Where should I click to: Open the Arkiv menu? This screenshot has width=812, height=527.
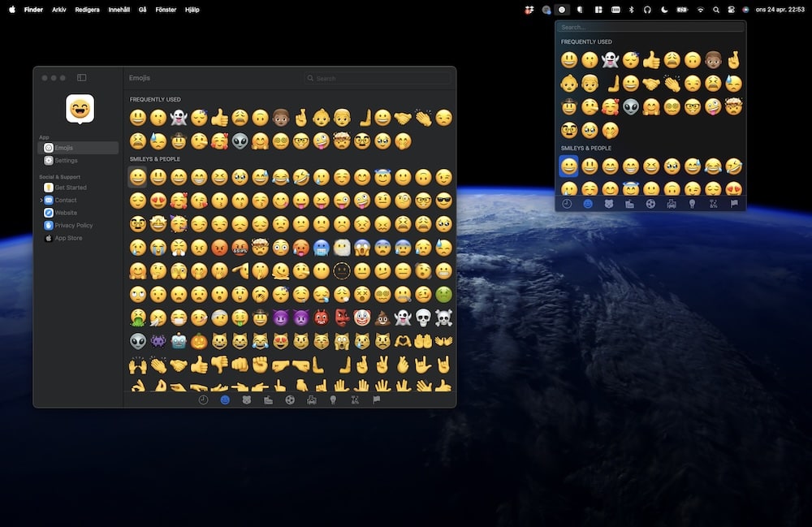[59, 9]
